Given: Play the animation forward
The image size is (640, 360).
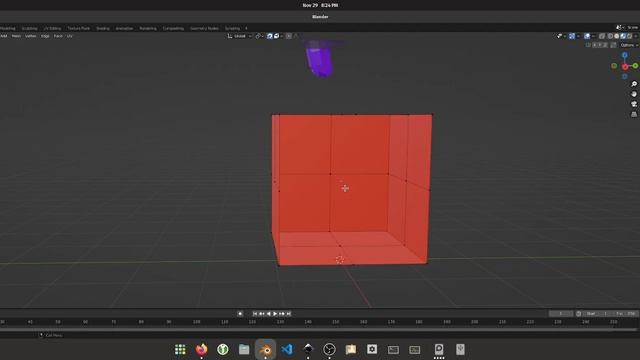Looking at the screenshot, I should 275,313.
